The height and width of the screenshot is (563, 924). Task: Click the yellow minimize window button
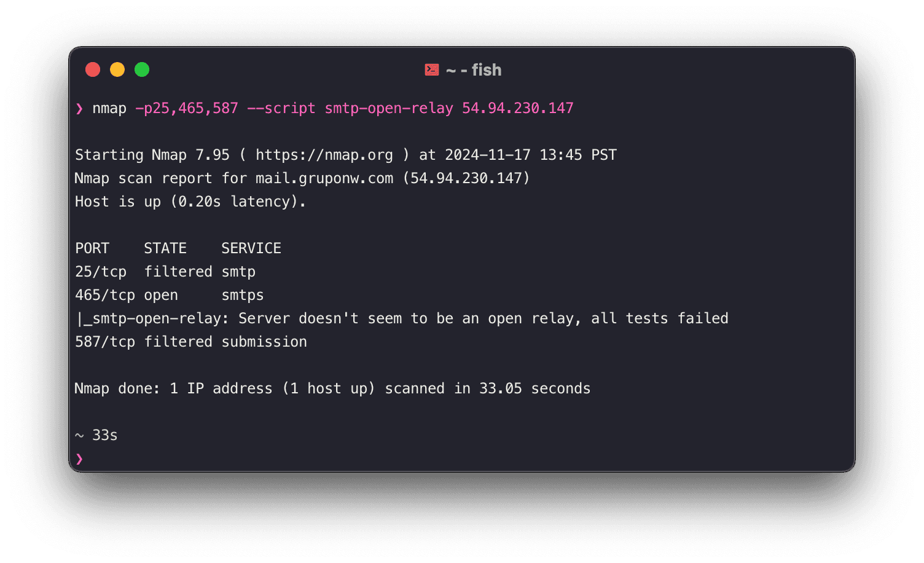117,69
